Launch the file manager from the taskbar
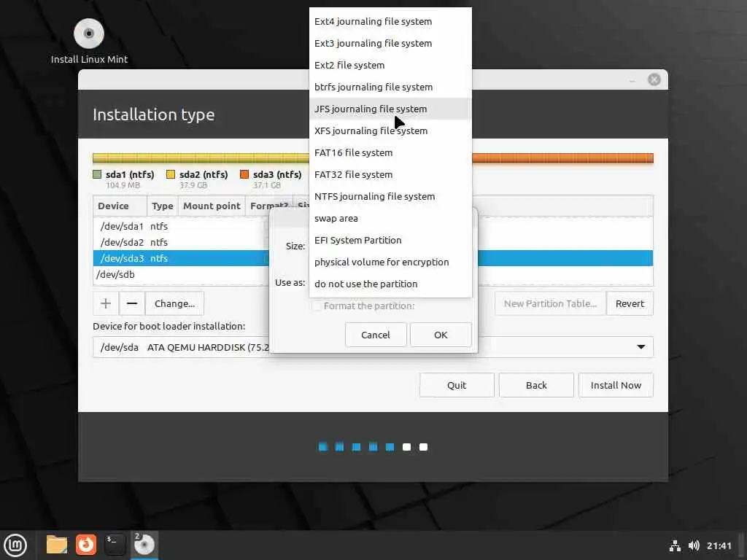This screenshot has width=747, height=560. click(57, 545)
